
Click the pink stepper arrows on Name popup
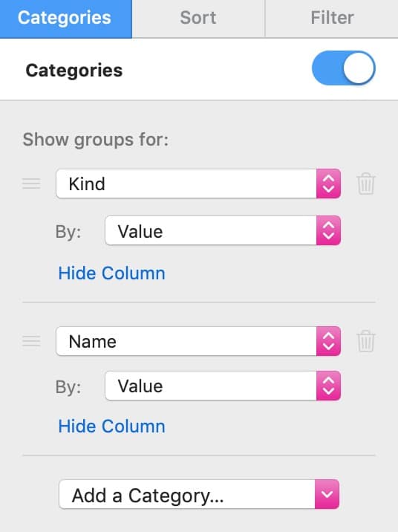(328, 341)
